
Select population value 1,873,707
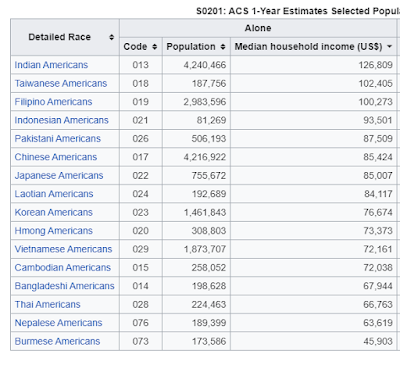coord(205,249)
